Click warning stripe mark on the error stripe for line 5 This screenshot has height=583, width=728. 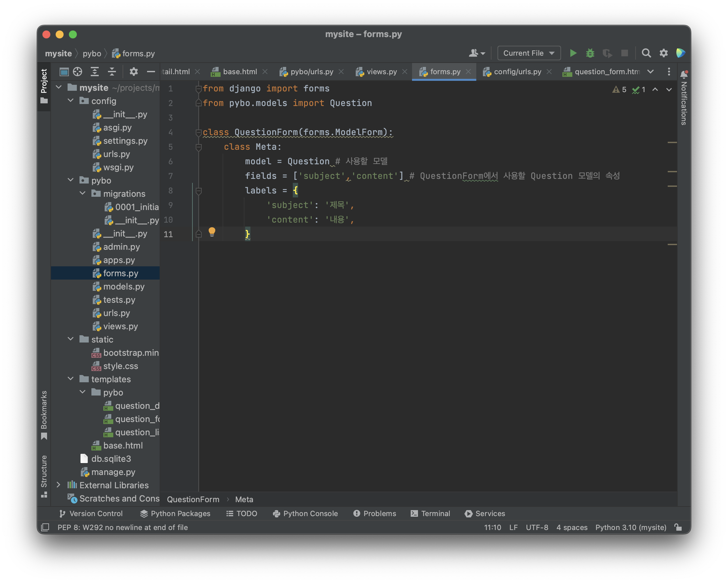pos(672,142)
